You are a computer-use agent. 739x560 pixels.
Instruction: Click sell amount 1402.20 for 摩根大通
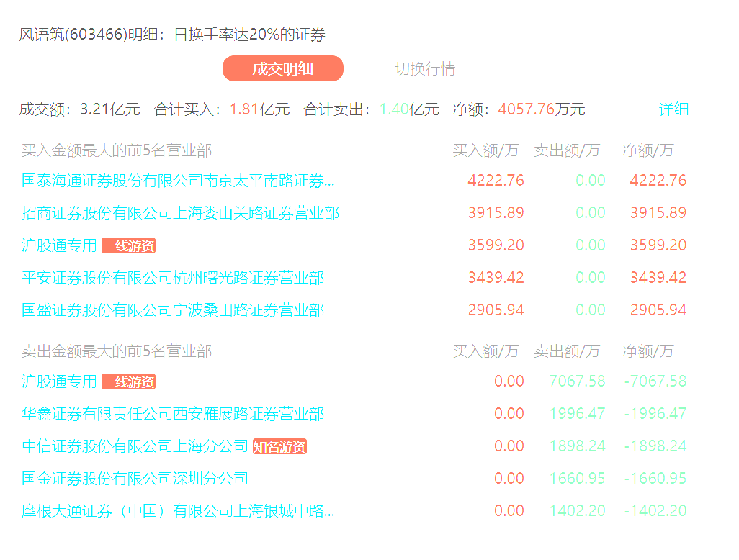point(578,510)
